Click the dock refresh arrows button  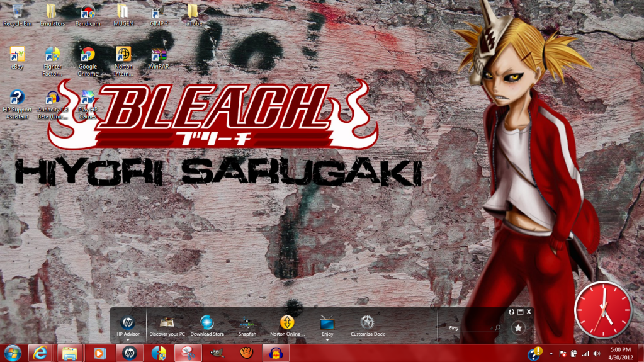[x=511, y=312]
